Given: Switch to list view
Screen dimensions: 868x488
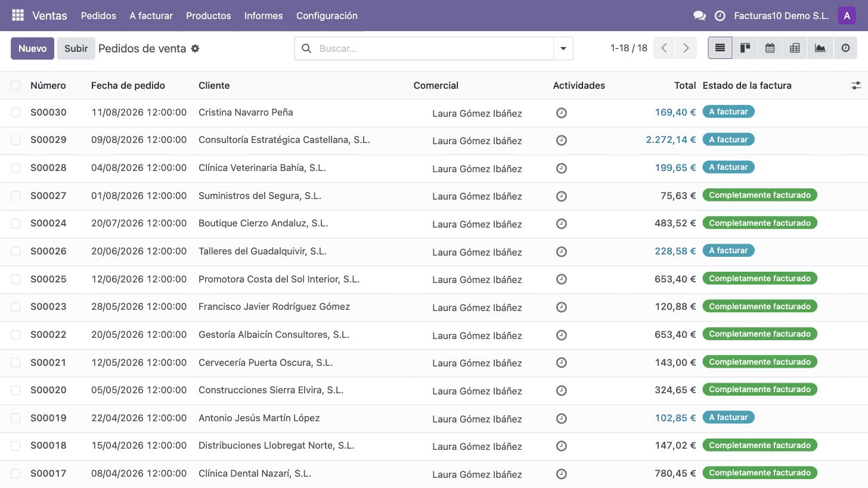Looking at the screenshot, I should (720, 48).
